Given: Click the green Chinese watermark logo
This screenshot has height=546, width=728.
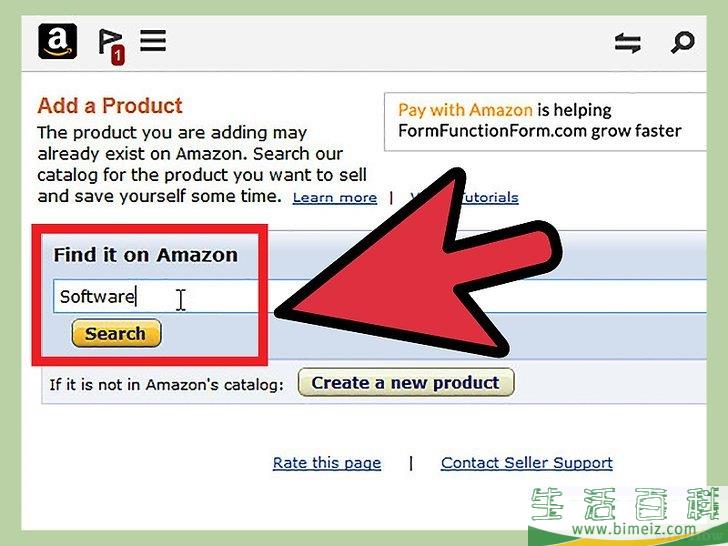Looking at the screenshot, I should tap(629, 505).
